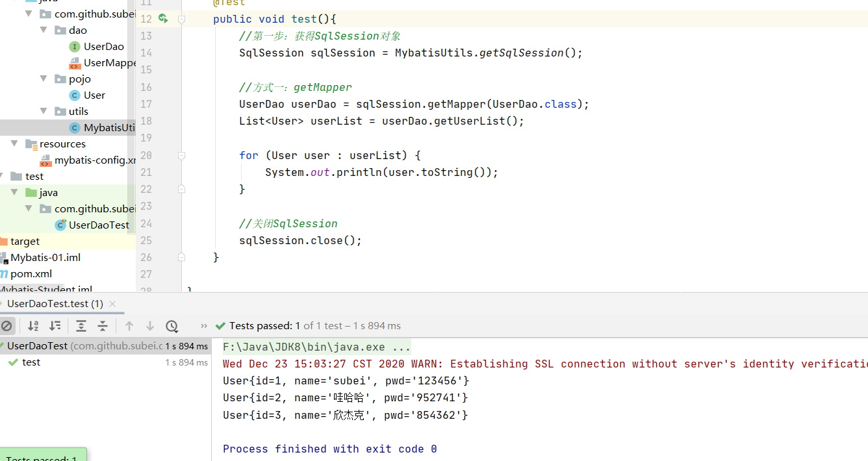Toggle sort alphabetically in test results
The width and height of the screenshot is (868, 461).
[33, 326]
